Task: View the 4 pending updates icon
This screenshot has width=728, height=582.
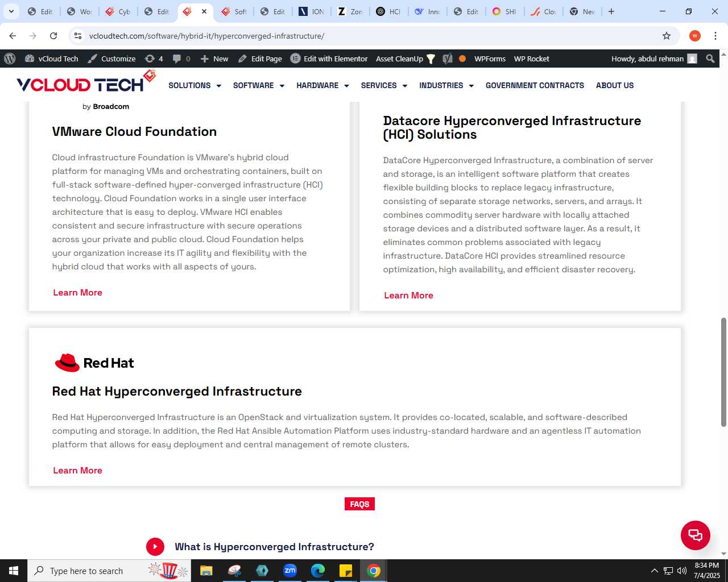Action: 154,59
